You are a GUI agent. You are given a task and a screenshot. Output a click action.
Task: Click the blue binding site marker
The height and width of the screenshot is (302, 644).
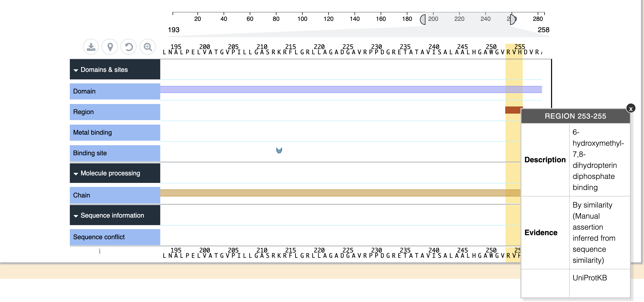(279, 150)
